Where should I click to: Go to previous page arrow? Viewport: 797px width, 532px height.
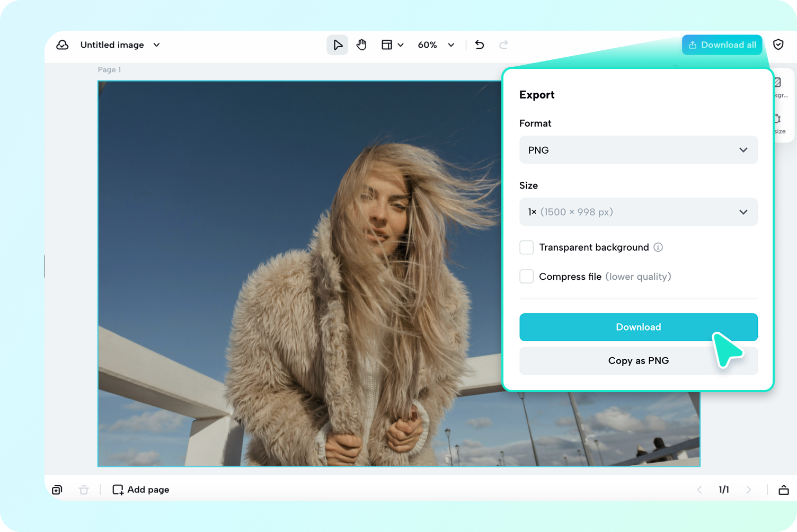point(699,490)
